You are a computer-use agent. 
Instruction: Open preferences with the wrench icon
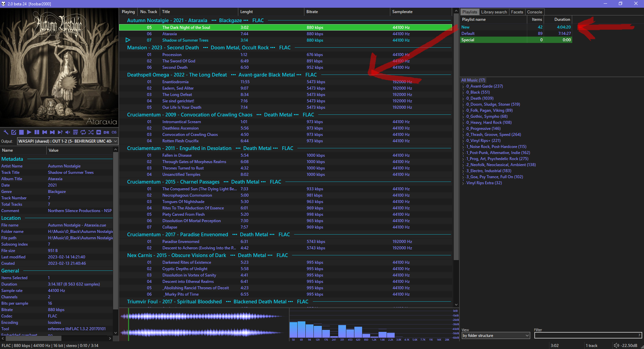[x=6, y=132]
